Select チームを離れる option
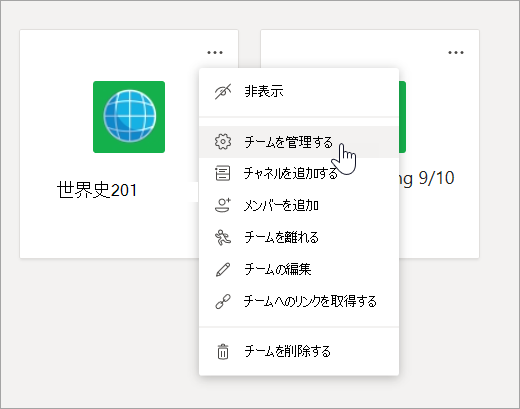Screen dimensions: 520x409 299,237
